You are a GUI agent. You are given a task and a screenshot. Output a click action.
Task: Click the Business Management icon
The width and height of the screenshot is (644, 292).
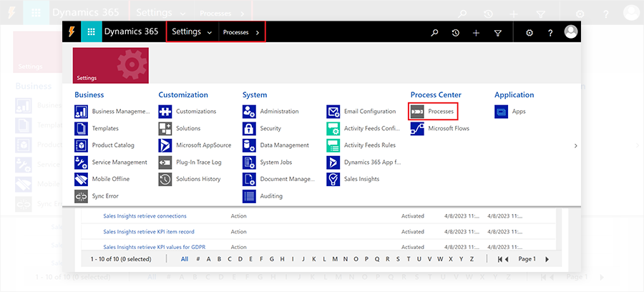pos(81,112)
